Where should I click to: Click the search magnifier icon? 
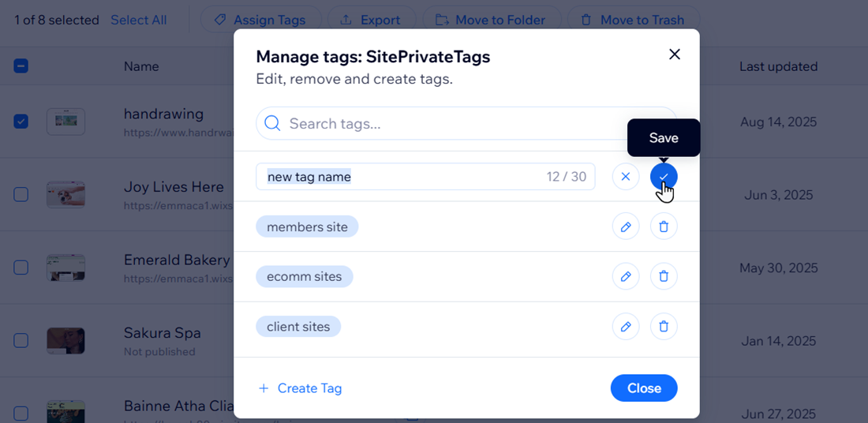[x=272, y=123]
